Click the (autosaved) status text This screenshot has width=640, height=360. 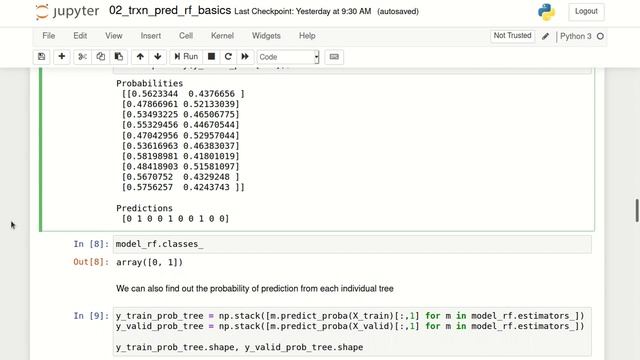398,11
